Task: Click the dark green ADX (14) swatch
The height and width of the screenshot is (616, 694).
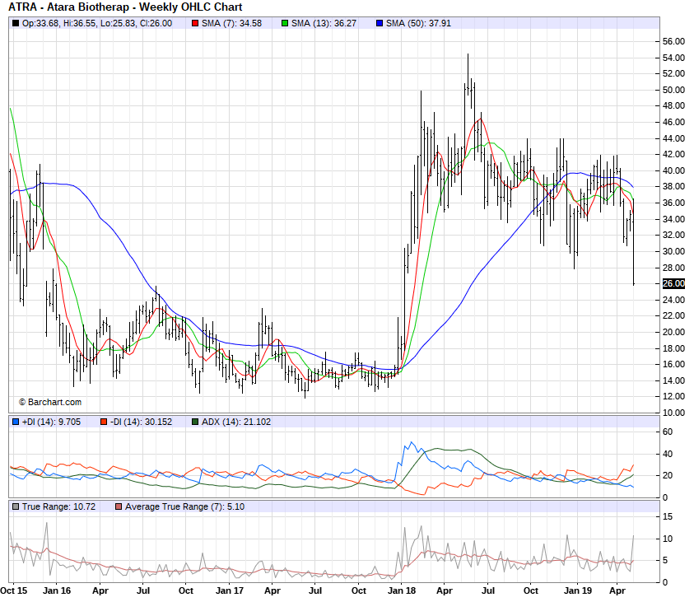Action: tap(195, 422)
